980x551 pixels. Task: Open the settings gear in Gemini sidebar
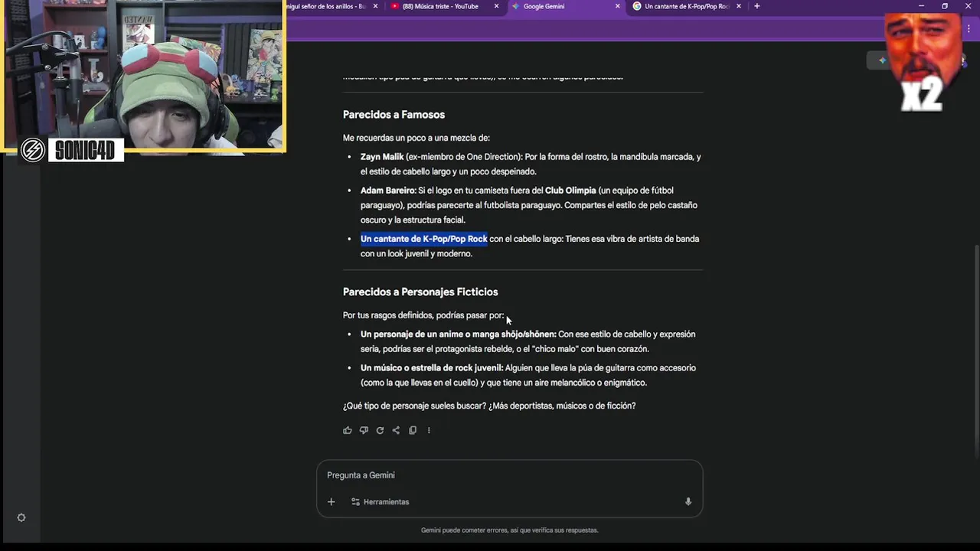coord(21,518)
